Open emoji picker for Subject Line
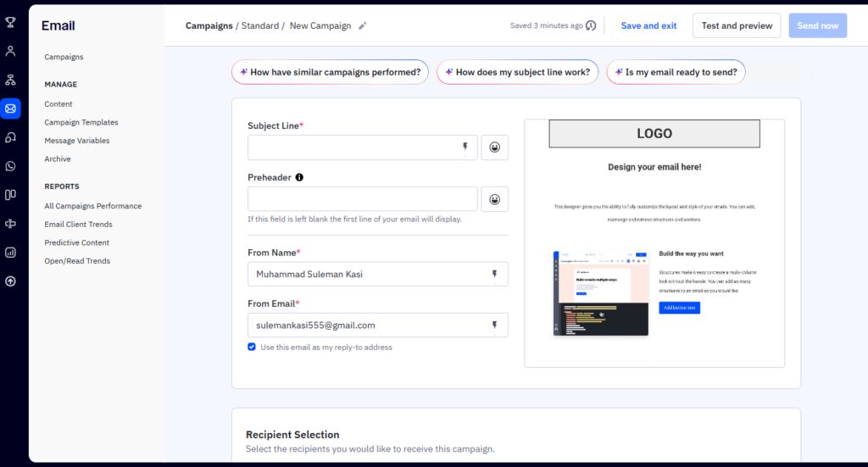This screenshot has height=467, width=868. tap(494, 147)
